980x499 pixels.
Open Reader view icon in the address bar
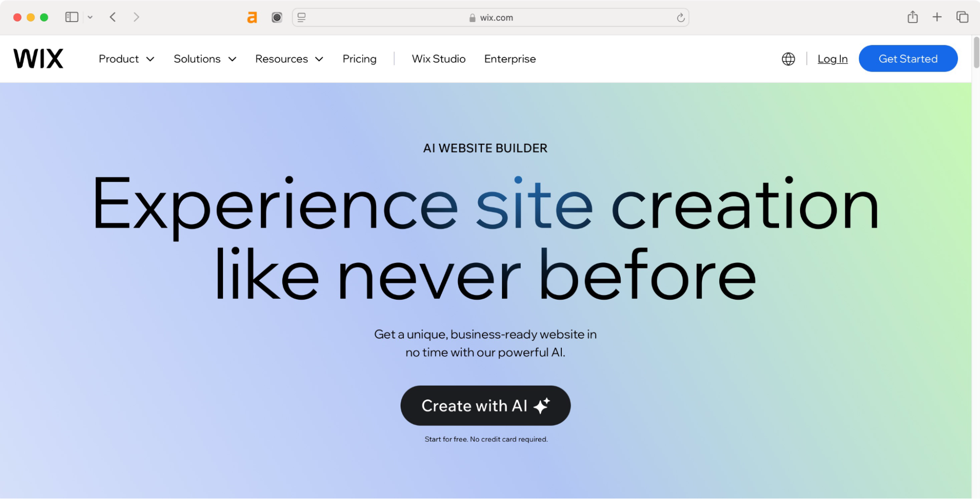[x=301, y=17]
